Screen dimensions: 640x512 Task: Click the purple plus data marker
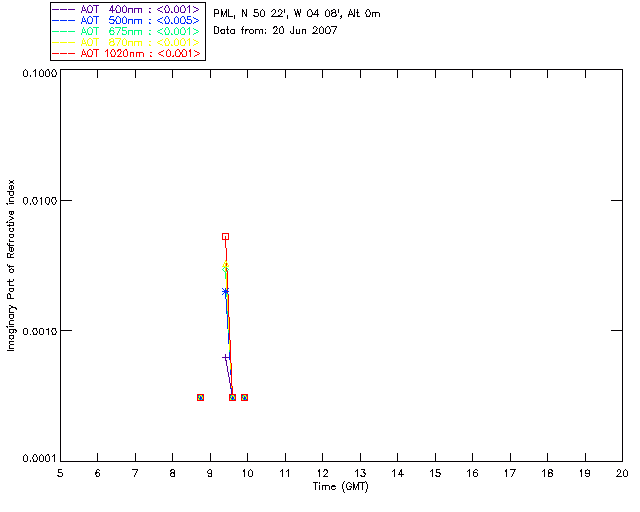(225, 358)
